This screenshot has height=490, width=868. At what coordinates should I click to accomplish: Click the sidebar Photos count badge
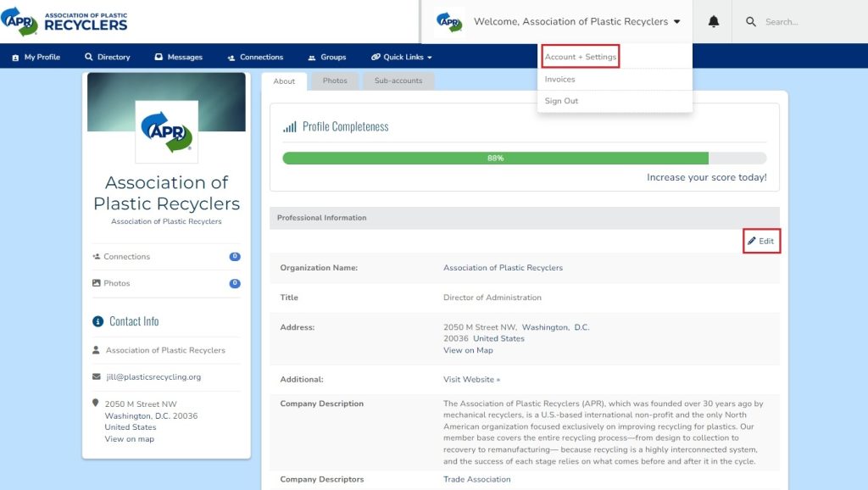(x=235, y=283)
